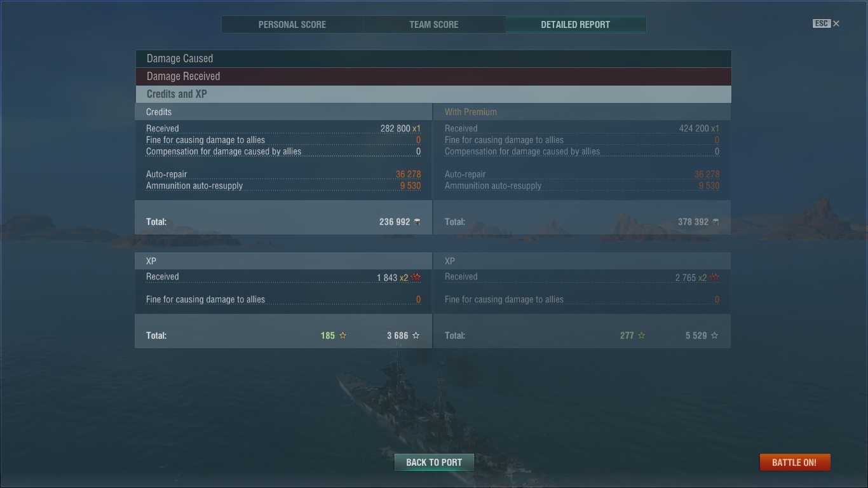Switch to the Personal Score tab
This screenshot has width=868, height=488.
click(x=292, y=25)
